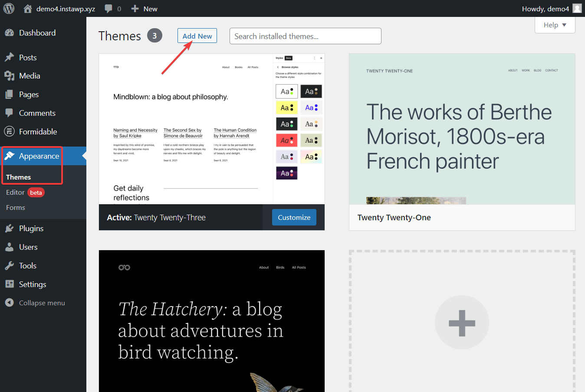This screenshot has width=585, height=392.
Task: Open Media menu label
Action: pos(30,76)
